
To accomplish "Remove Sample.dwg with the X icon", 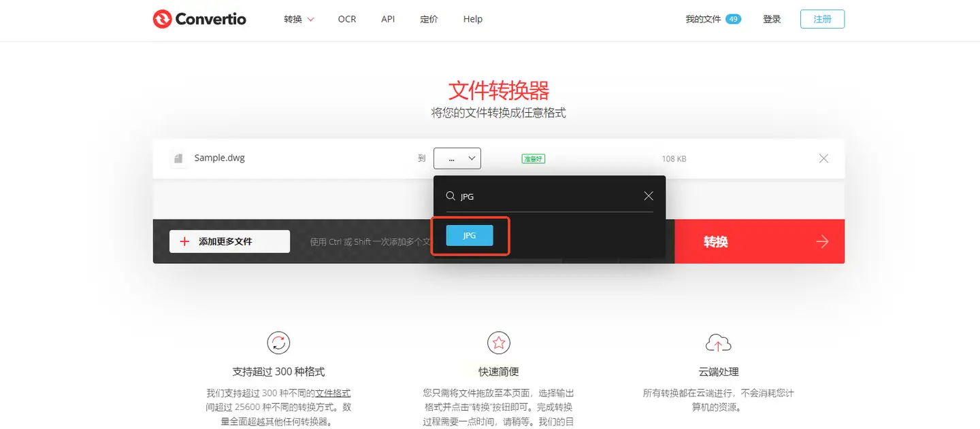I will coord(823,158).
